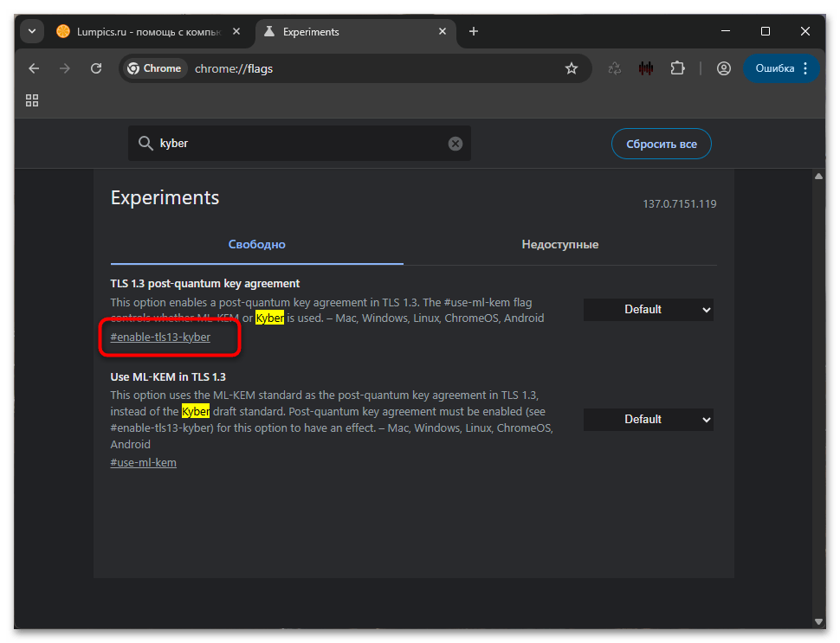Viewport: 840px width, 643px height.
Task: Expand the TLS 1.3 post-quantum Default dropdown
Action: (x=648, y=310)
